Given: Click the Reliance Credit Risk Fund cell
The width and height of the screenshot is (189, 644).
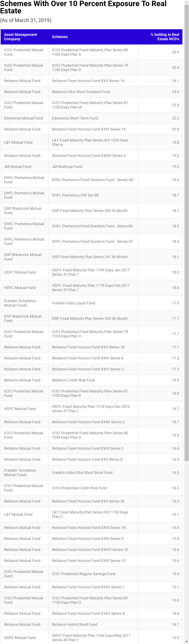Looking at the screenshot, I should tap(73, 380).
